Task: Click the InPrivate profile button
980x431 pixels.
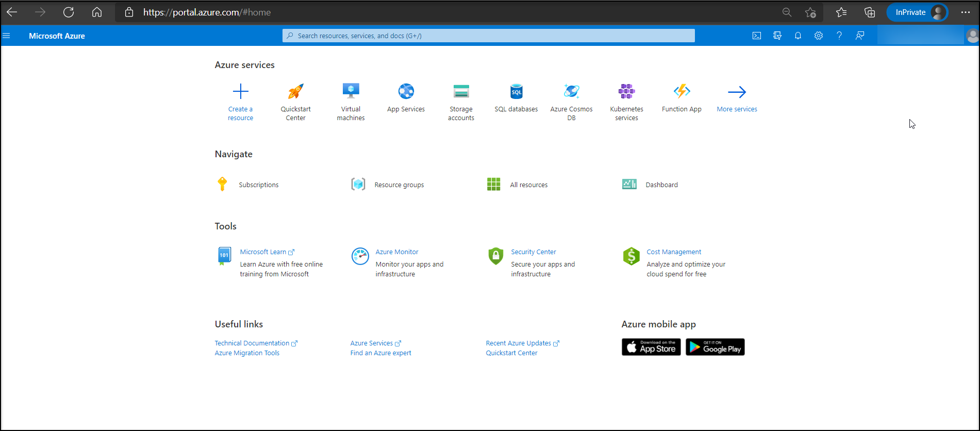Action: [x=918, y=12]
